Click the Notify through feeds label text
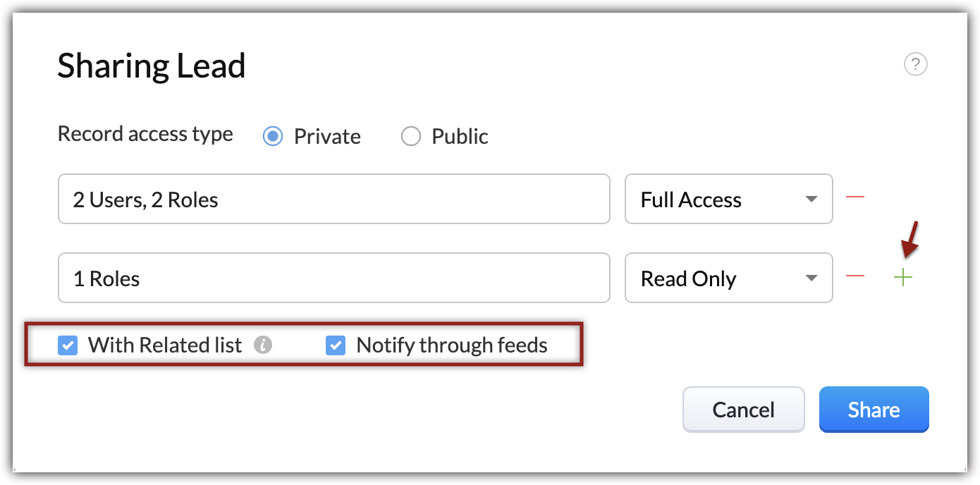980x485 pixels. 452,345
